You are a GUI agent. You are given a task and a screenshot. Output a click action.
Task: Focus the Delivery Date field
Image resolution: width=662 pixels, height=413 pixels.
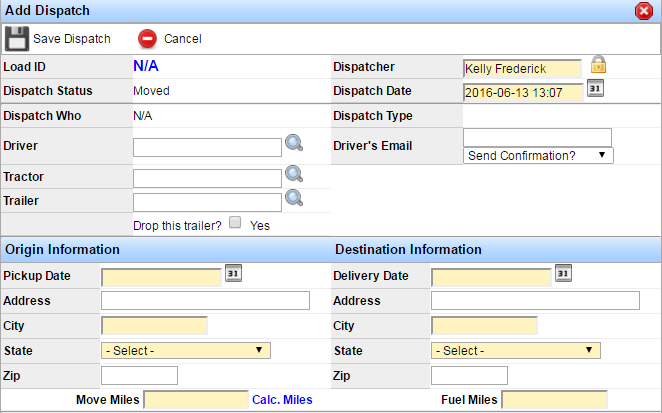click(x=491, y=277)
